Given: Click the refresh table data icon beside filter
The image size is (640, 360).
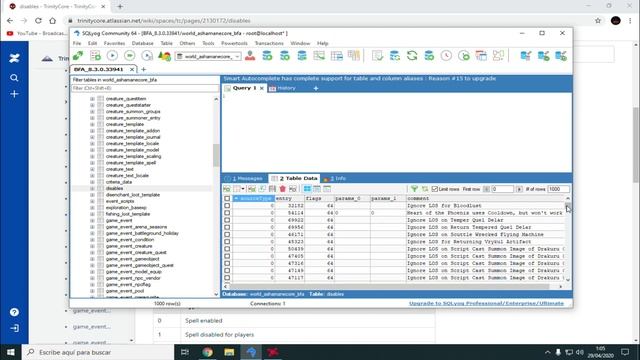Looking at the screenshot, I should click(x=425, y=189).
